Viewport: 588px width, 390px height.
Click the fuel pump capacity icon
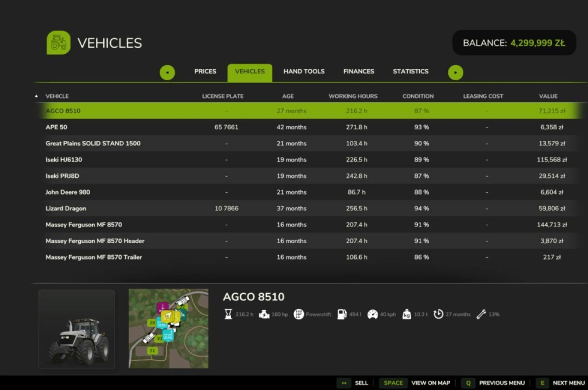tap(342, 314)
